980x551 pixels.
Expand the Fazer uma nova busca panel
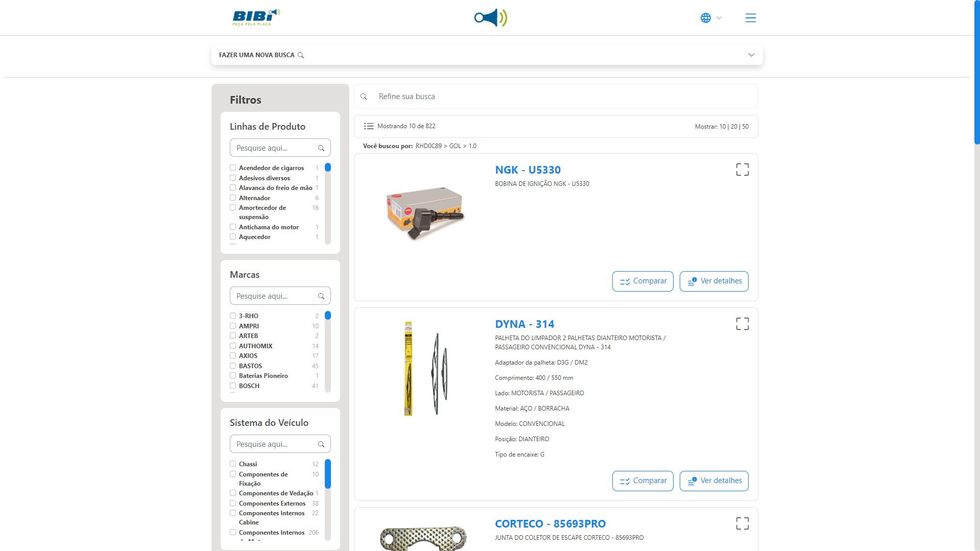tap(751, 55)
